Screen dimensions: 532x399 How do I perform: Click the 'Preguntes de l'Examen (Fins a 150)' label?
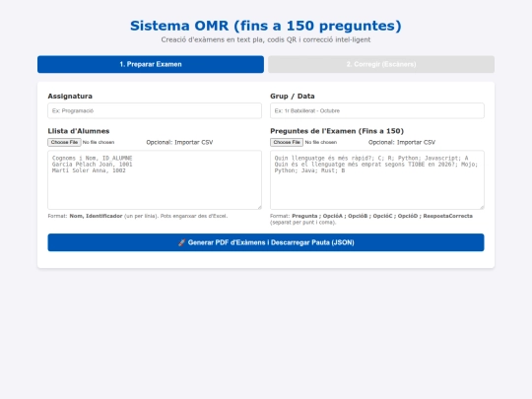[x=337, y=131]
